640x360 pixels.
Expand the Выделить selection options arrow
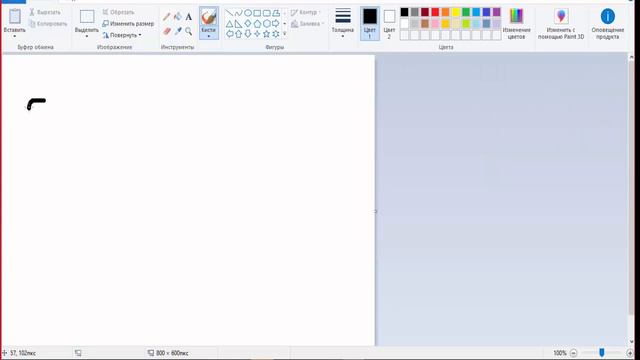[87, 36]
